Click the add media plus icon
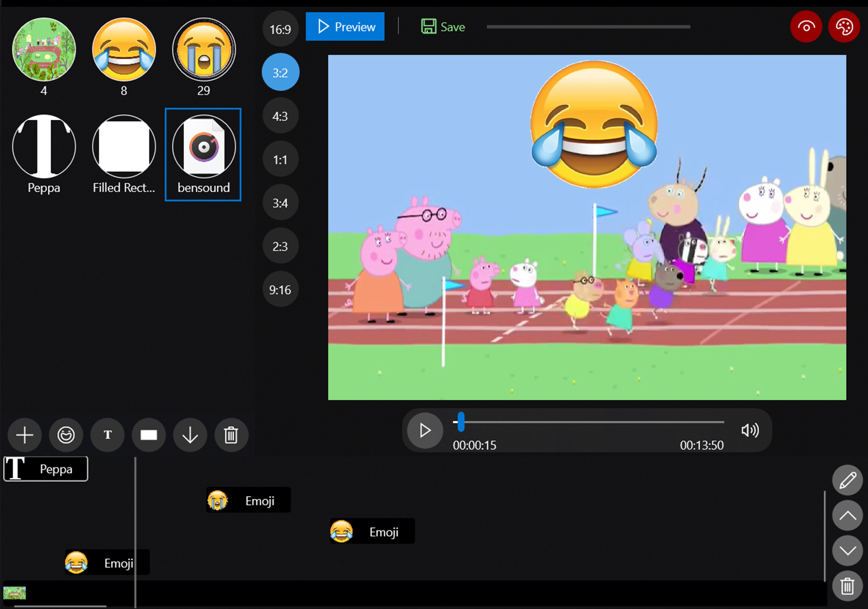Viewport: 868px width, 609px height. (25, 435)
